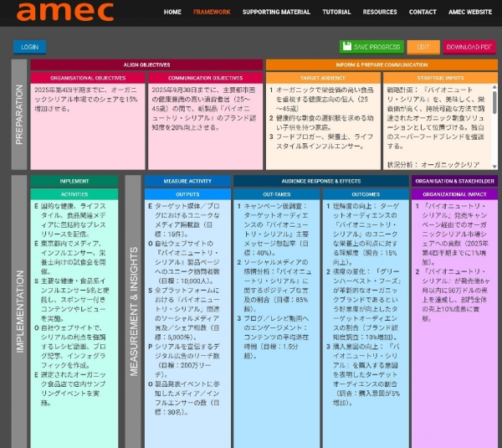Click activity about 東京都内 試食会
502x448 pixels.
tap(70, 257)
